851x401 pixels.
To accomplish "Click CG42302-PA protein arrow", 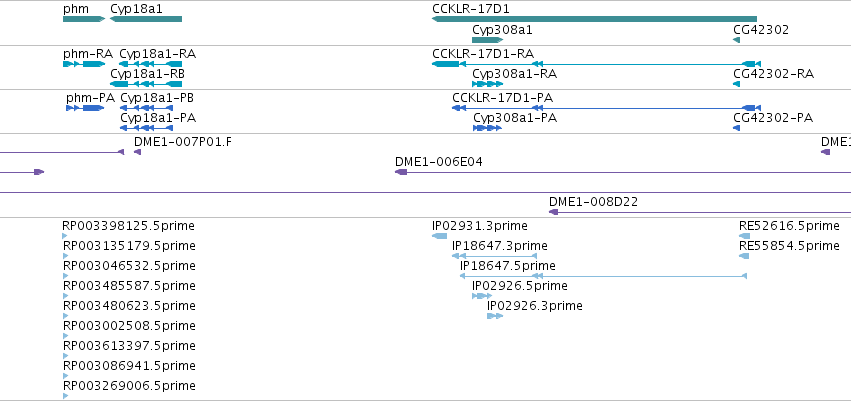I will tap(736, 128).
